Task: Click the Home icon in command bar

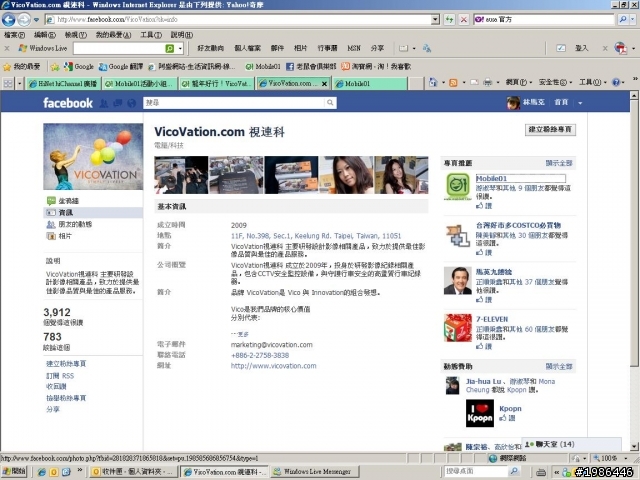Action: [433, 83]
